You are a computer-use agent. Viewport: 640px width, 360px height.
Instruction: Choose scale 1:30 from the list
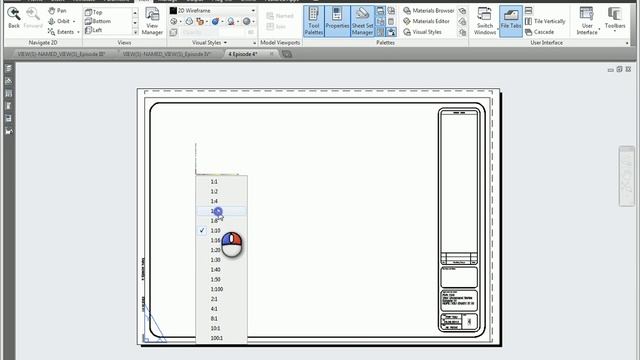pyautogui.click(x=222, y=260)
